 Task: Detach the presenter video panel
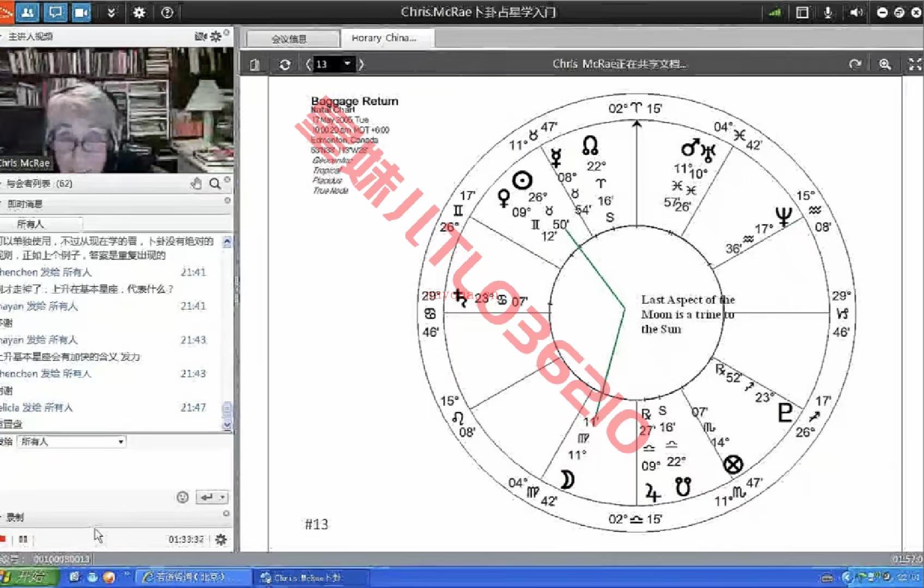coord(227,33)
